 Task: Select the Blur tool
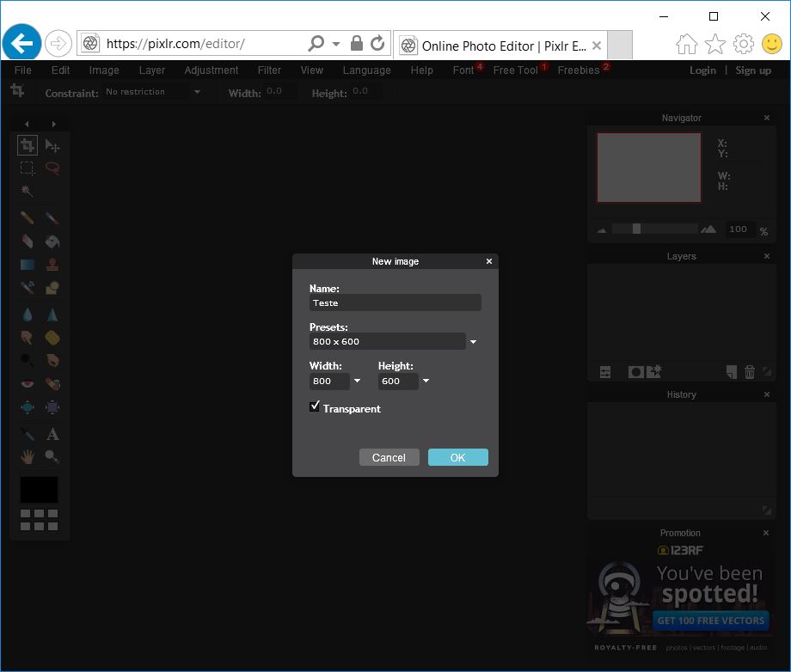tap(28, 315)
